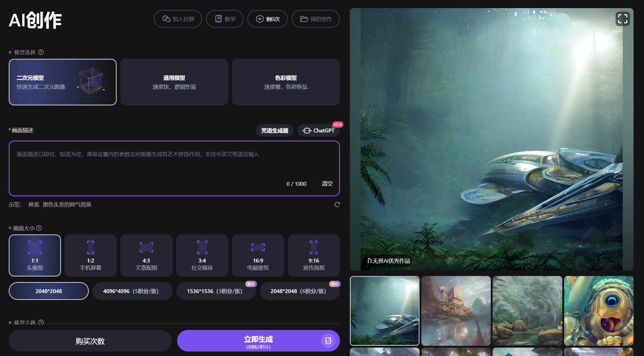Click help icon beside 模型选择
The width and height of the screenshot is (644, 356).
[x=41, y=52]
